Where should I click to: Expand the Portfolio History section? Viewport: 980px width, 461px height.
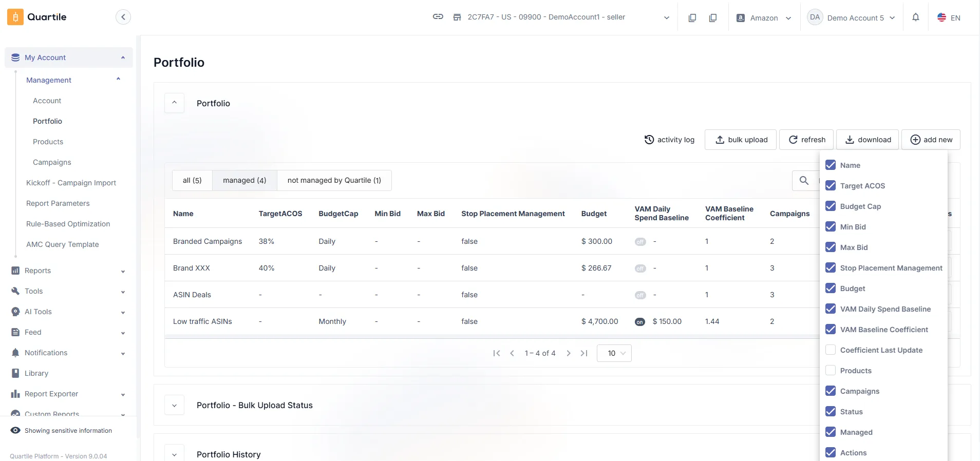[175, 454]
